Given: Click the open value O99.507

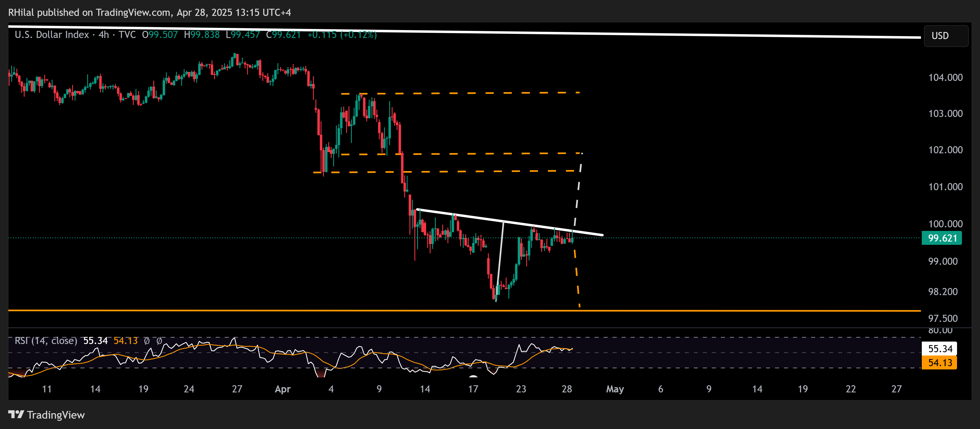Looking at the screenshot, I should pos(160,35).
